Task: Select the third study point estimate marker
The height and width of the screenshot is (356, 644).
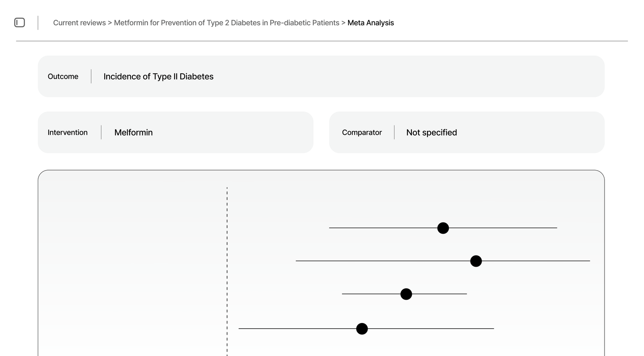Action: [x=406, y=294]
